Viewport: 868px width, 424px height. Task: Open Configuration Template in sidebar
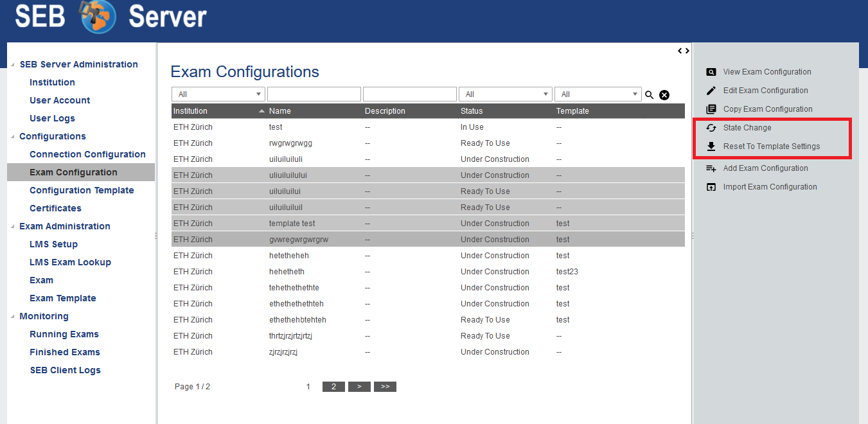[82, 190]
